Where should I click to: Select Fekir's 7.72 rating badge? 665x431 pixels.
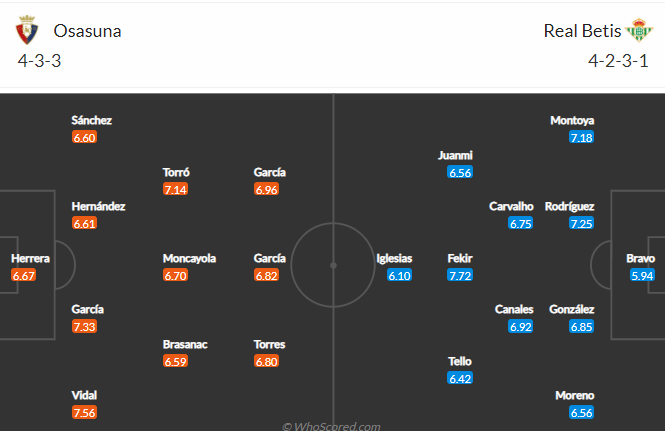pos(460,275)
